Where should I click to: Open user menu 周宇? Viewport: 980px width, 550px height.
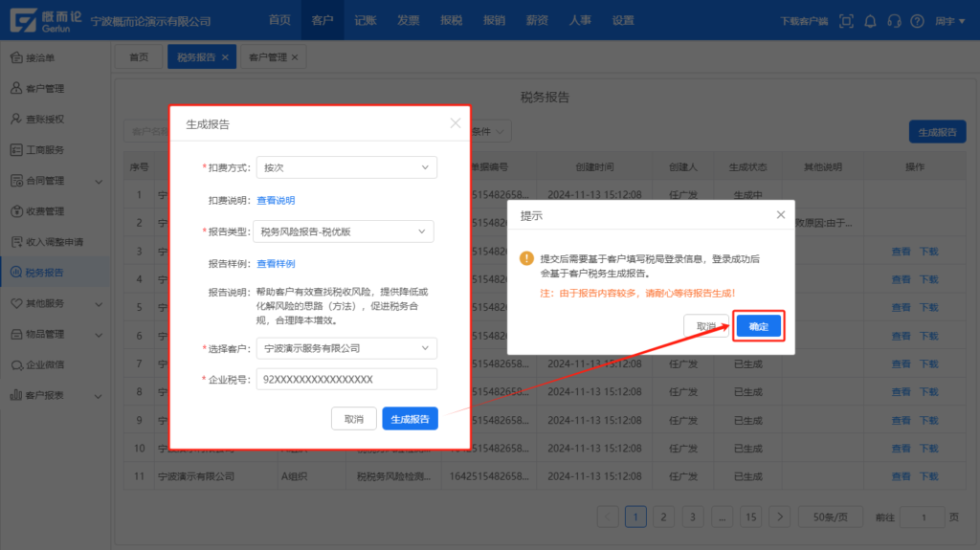pos(949,21)
